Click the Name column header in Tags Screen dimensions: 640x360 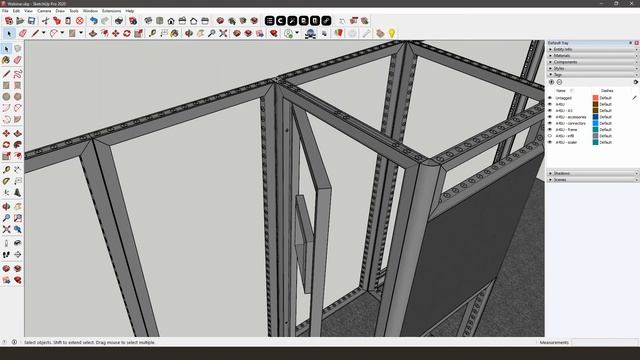coord(561,91)
